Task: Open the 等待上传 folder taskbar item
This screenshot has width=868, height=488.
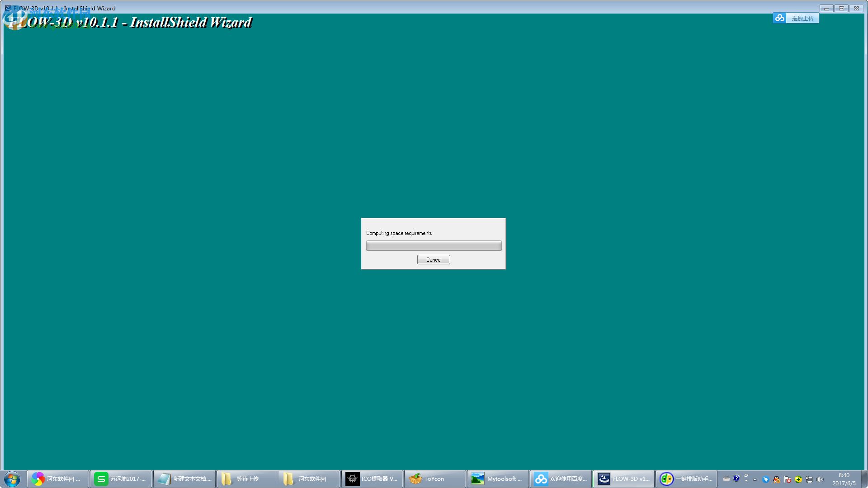Action: 247,479
